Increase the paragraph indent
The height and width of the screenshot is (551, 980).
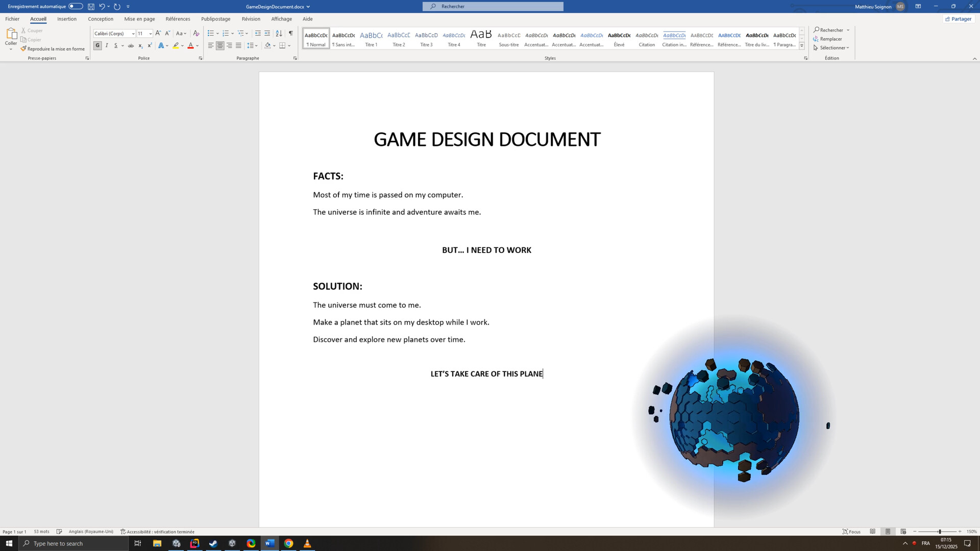pyautogui.click(x=267, y=33)
